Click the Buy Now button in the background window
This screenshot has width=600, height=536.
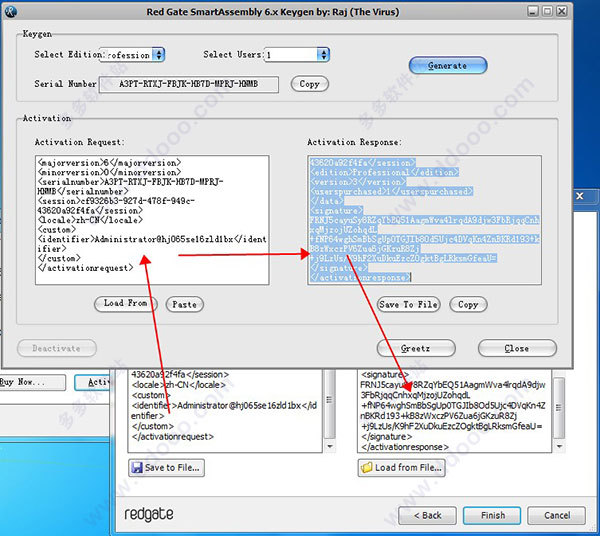pos(33,382)
